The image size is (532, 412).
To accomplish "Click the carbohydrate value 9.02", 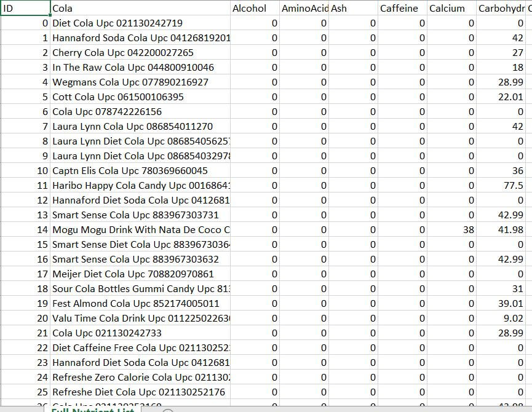I will coord(501,318).
